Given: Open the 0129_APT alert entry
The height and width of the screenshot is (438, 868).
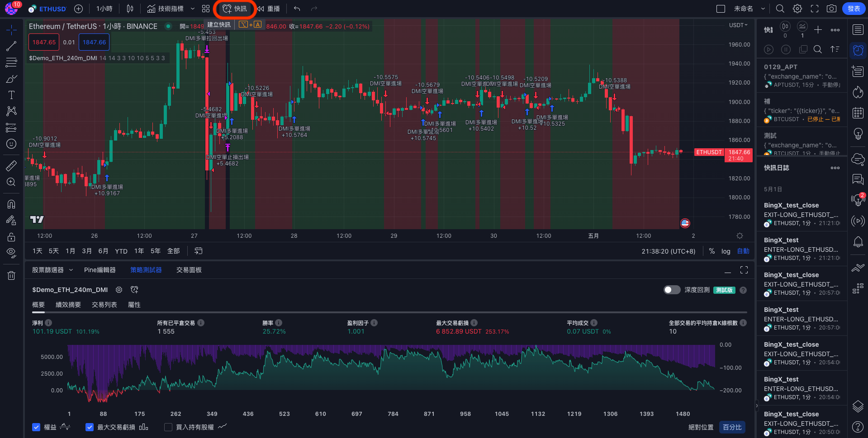Looking at the screenshot, I should tap(802, 75).
